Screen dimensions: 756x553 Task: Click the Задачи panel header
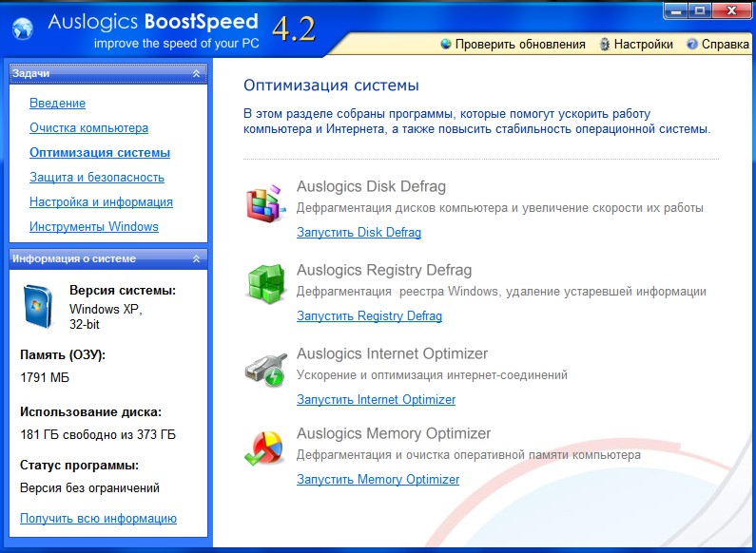coord(108,73)
